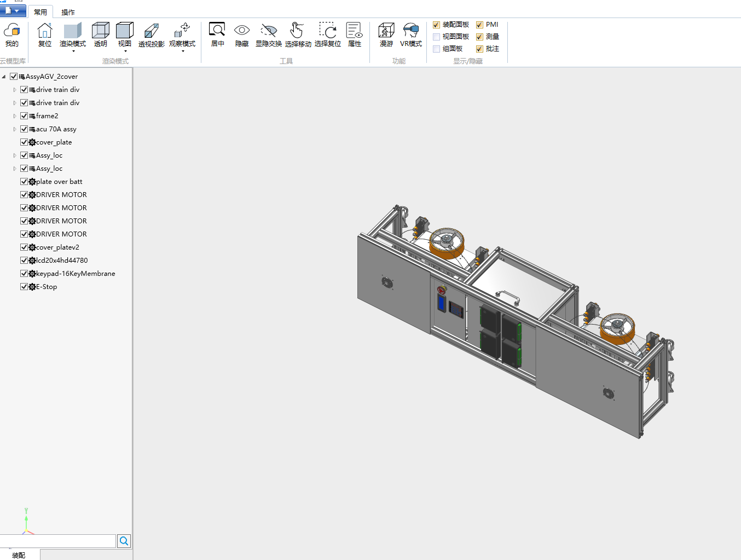Screen dimensions: 741x560
Task: Hide the cover_plate part via its checkbox
Action: (x=24, y=142)
